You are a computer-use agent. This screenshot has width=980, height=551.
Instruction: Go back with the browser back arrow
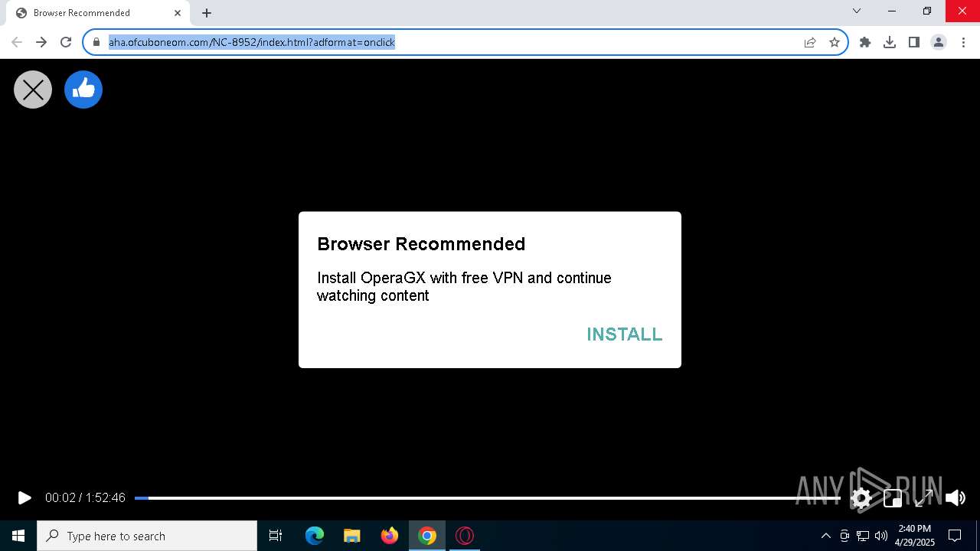click(x=17, y=42)
